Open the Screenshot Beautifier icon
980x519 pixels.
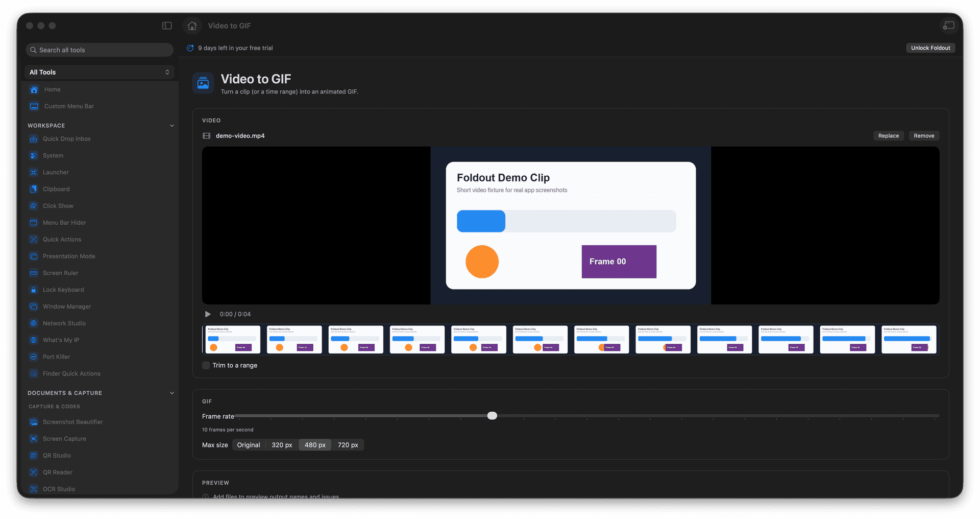[x=34, y=422]
